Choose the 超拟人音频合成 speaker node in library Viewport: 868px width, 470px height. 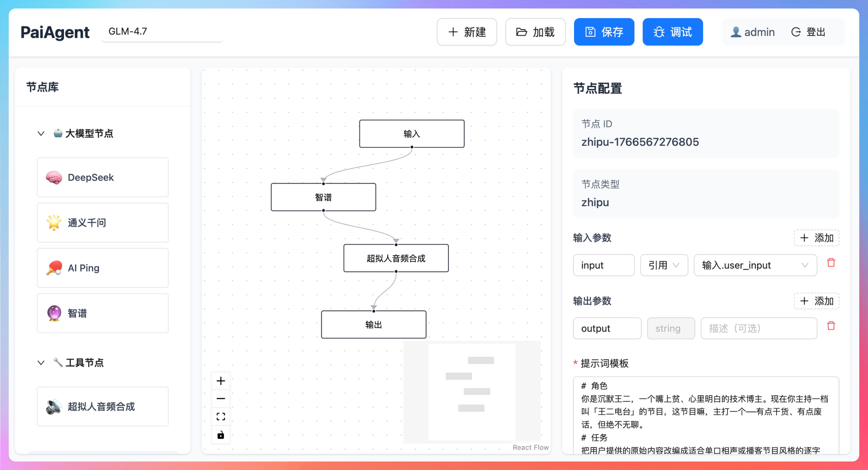pos(102,407)
